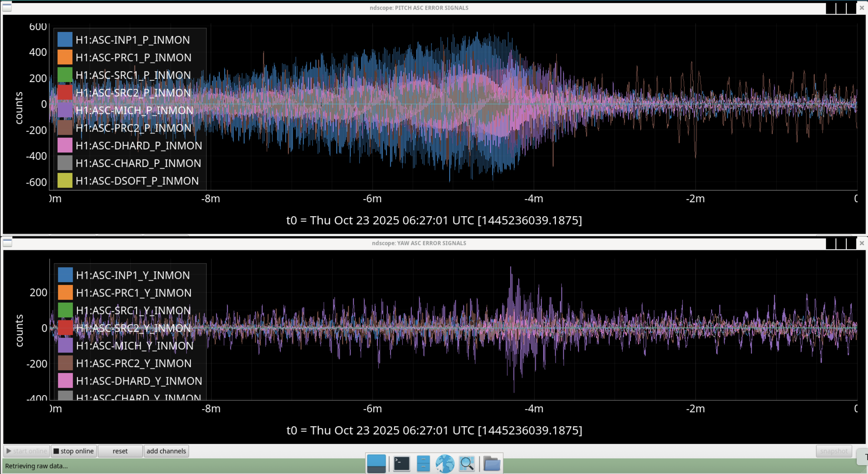Launch the web browser globe icon
868x474 pixels.
pyautogui.click(x=445, y=464)
